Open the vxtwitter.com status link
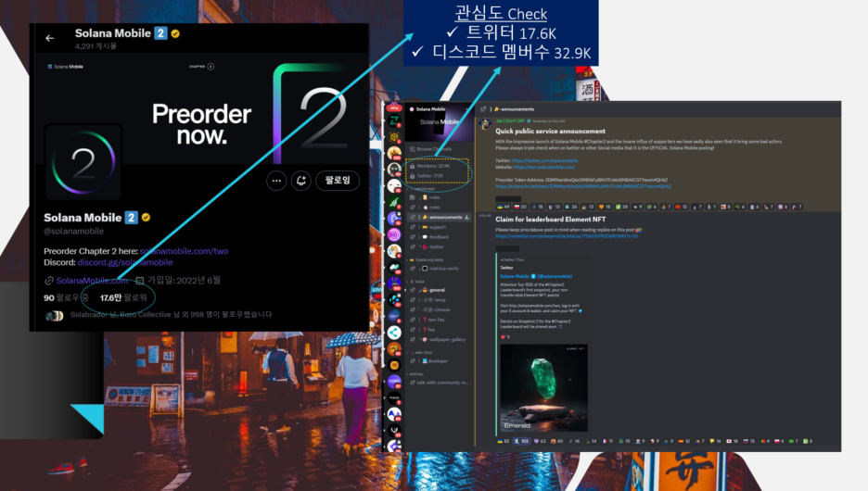The width and height of the screenshot is (868, 491). click(x=567, y=236)
